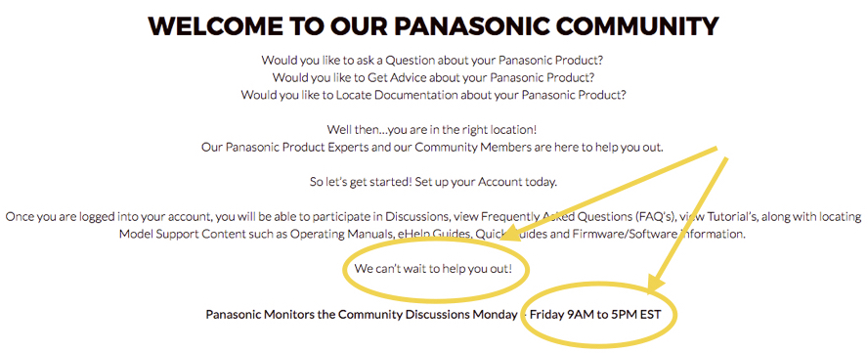Click 'Panasonic Monitors the Community Discussions' text

click(361, 314)
